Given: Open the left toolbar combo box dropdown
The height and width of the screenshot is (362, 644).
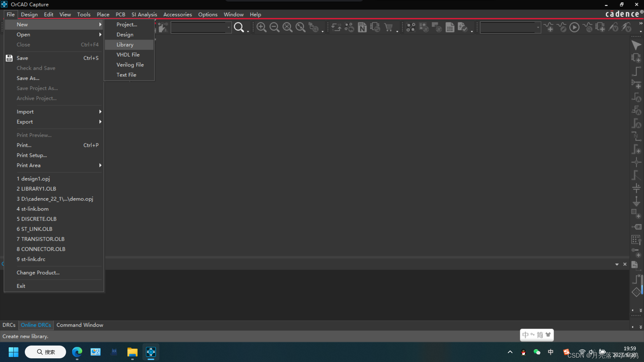Looking at the screenshot, I should [229, 27].
